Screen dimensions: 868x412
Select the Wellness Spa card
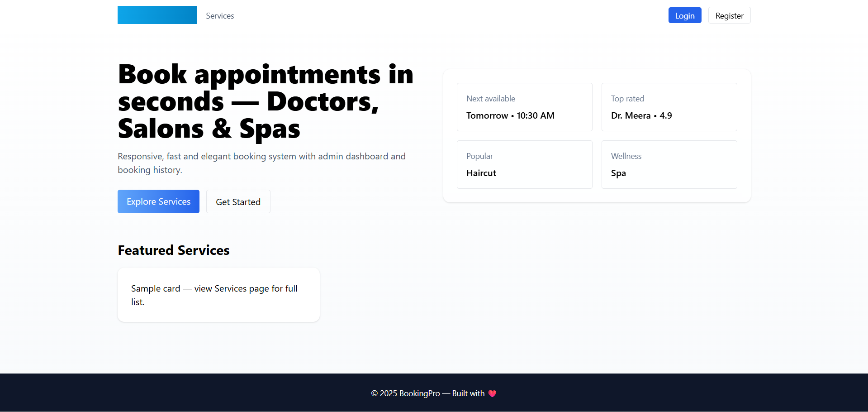coord(669,164)
